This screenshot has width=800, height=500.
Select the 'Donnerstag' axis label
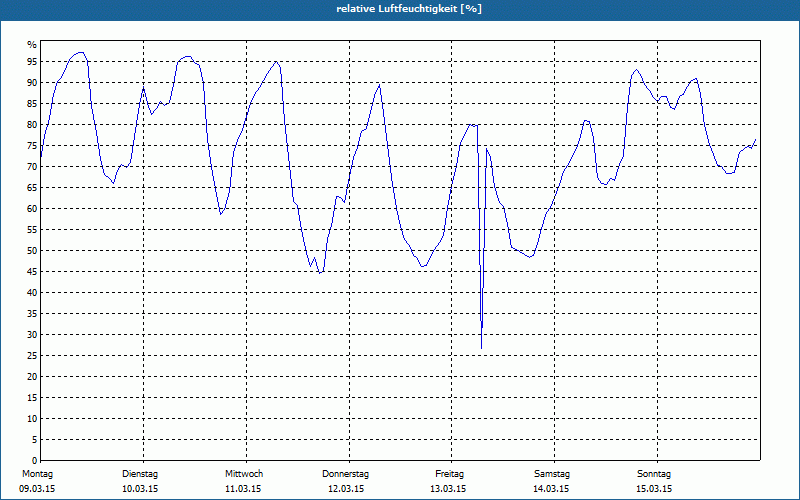345,474
